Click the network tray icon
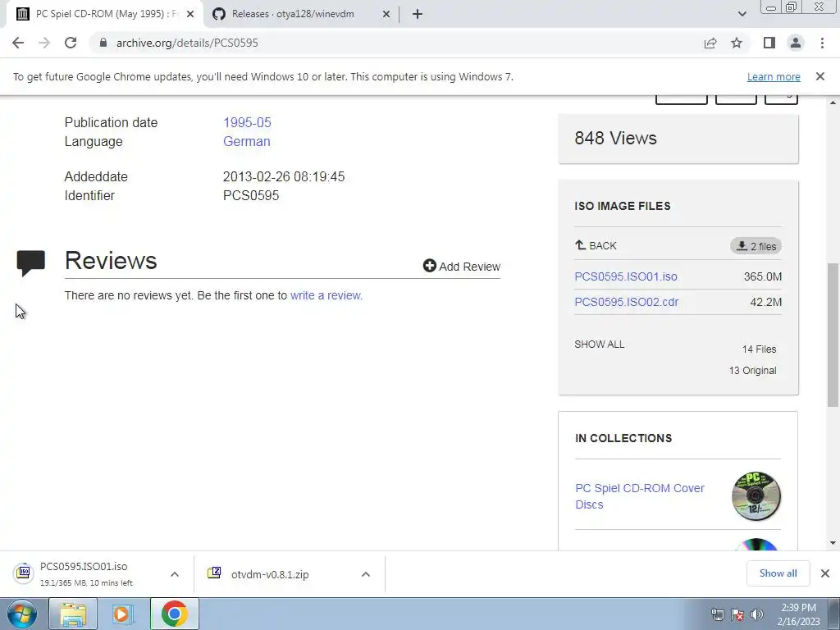Image resolution: width=840 pixels, height=630 pixels. pos(717,614)
